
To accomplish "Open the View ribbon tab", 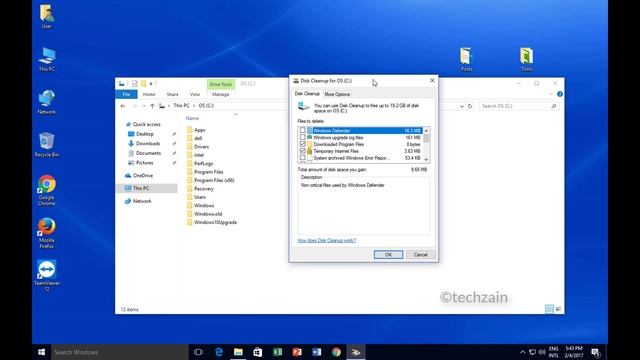I will (x=195, y=94).
